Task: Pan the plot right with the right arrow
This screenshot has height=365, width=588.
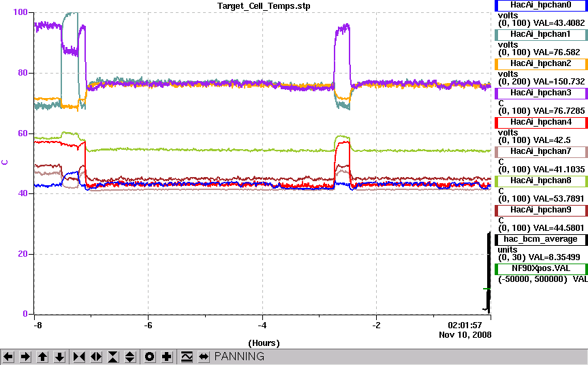Action: (25, 356)
